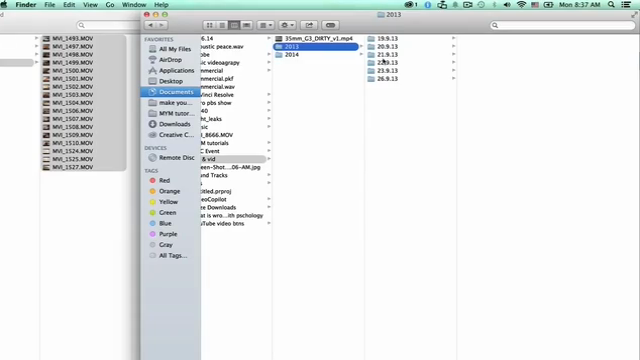Select the 2013 folder
640x360 pixels.
pos(316,47)
